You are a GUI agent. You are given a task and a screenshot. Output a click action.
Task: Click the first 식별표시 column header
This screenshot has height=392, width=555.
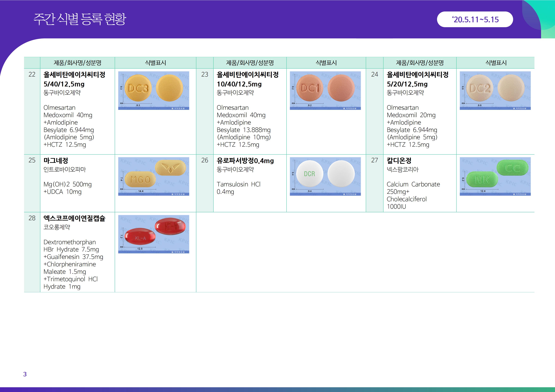(155, 63)
